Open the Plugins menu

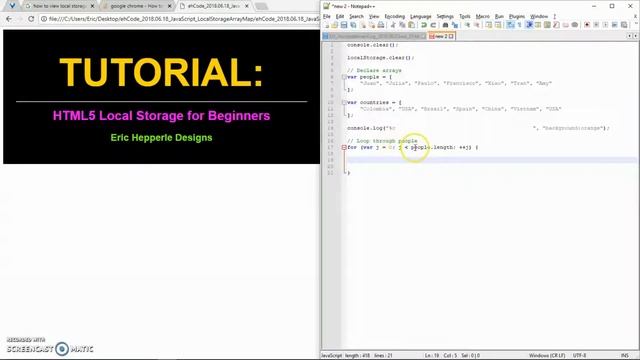point(517,16)
